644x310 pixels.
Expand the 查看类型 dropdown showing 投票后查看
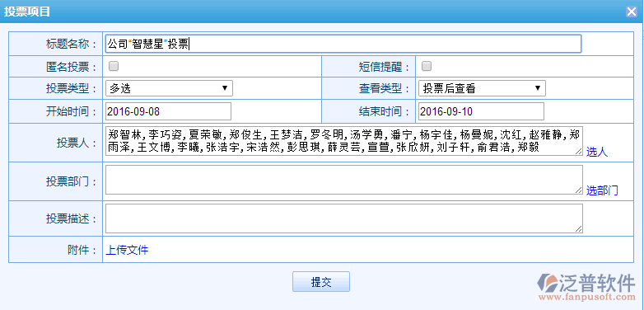pos(482,88)
